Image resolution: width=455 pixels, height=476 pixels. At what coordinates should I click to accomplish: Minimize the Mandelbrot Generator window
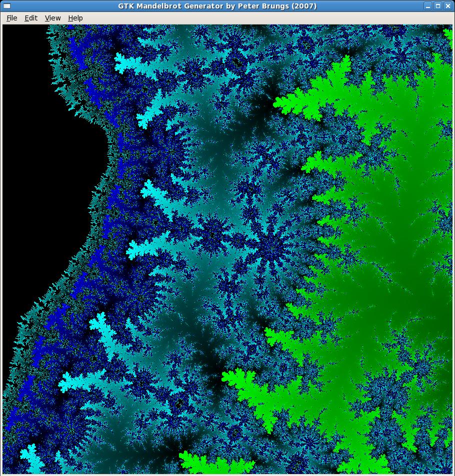tap(428, 6)
